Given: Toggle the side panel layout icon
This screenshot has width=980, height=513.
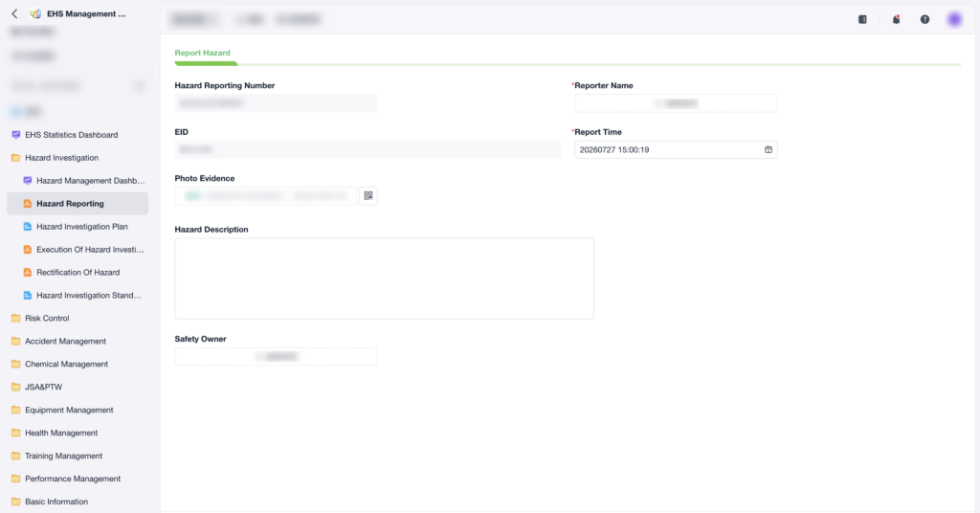Looking at the screenshot, I should (x=862, y=19).
